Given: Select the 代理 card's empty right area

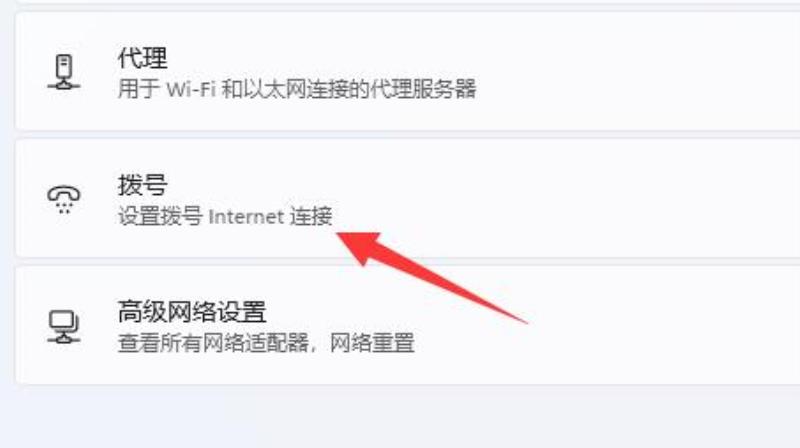Looking at the screenshot, I should point(638,71).
